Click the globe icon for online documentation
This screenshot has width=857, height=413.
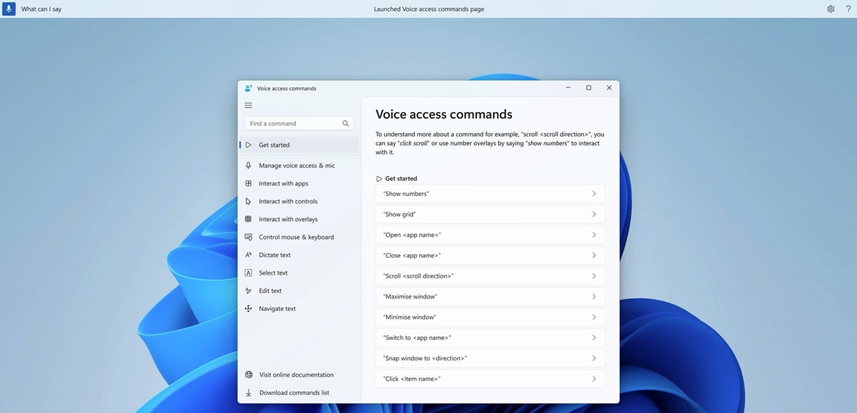(x=248, y=375)
